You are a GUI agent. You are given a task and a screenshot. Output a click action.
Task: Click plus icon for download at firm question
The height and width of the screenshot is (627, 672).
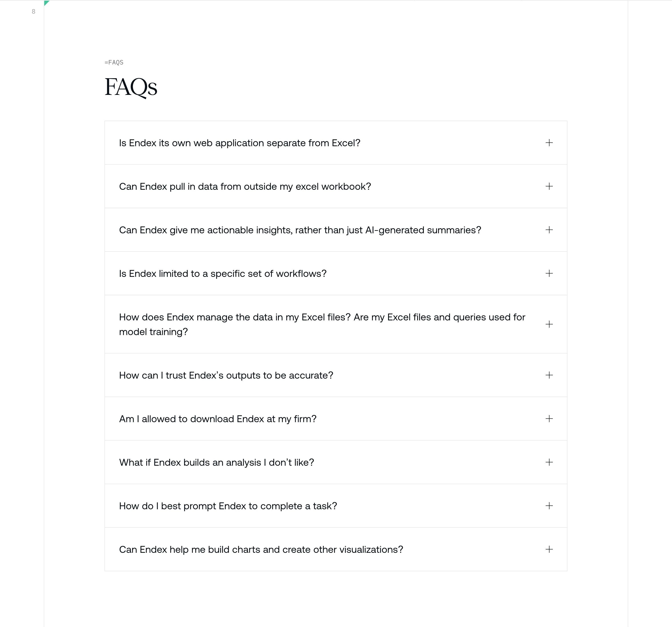coord(549,419)
